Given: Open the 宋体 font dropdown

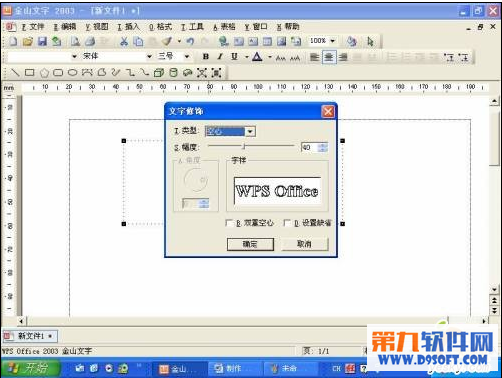Looking at the screenshot, I should tap(149, 56).
